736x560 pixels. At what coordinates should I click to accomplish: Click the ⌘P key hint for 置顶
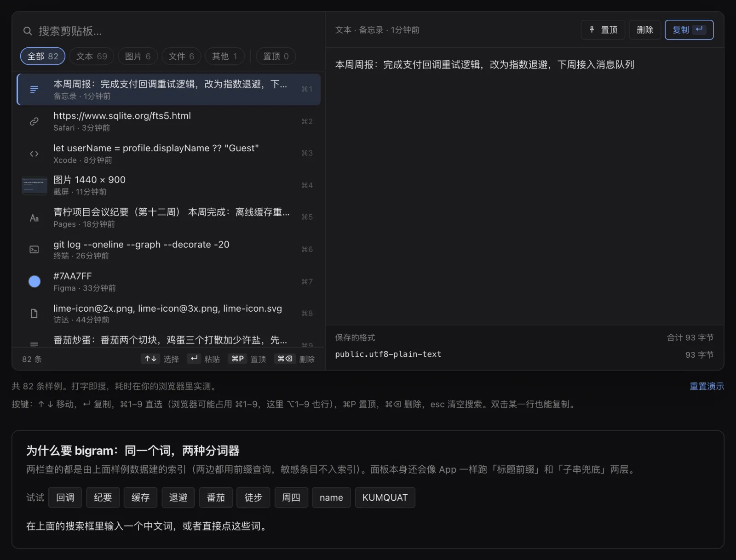(x=237, y=359)
